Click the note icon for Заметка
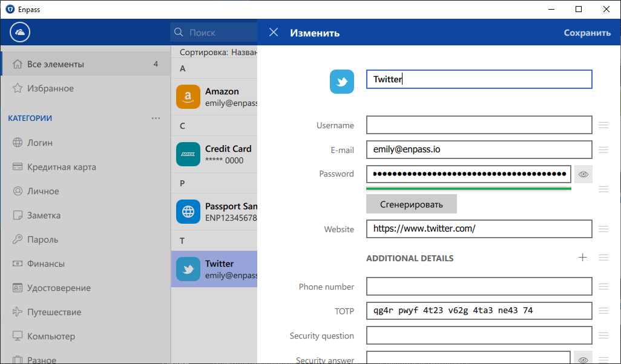The width and height of the screenshot is (621, 364). point(18,215)
